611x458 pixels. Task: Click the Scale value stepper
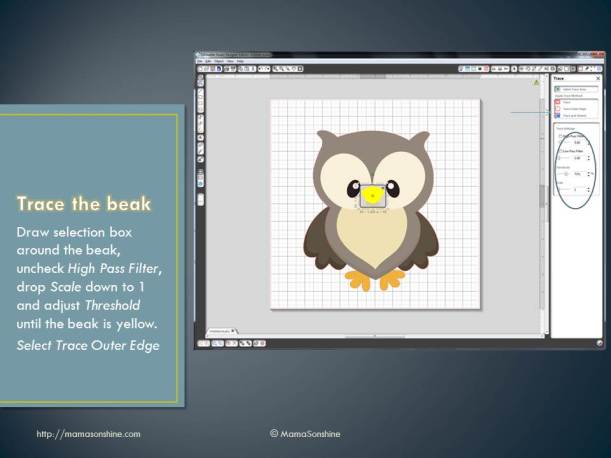pyautogui.click(x=588, y=189)
